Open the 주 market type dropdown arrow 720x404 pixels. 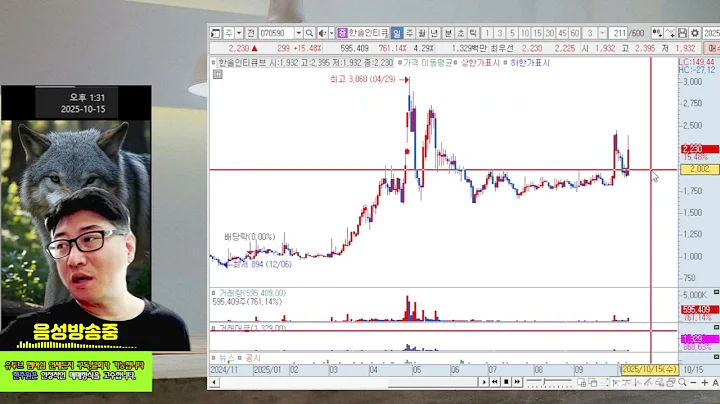click(x=239, y=33)
